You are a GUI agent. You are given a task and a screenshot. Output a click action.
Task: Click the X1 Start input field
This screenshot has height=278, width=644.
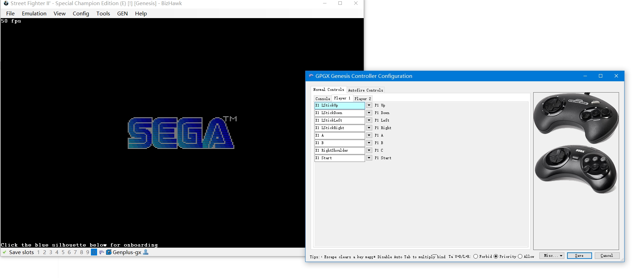pyautogui.click(x=340, y=158)
